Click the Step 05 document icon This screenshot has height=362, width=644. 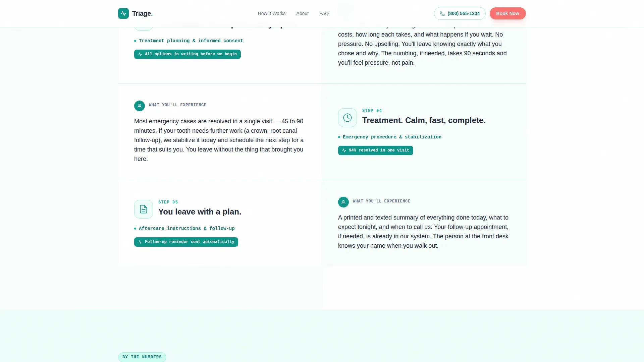pos(144,209)
